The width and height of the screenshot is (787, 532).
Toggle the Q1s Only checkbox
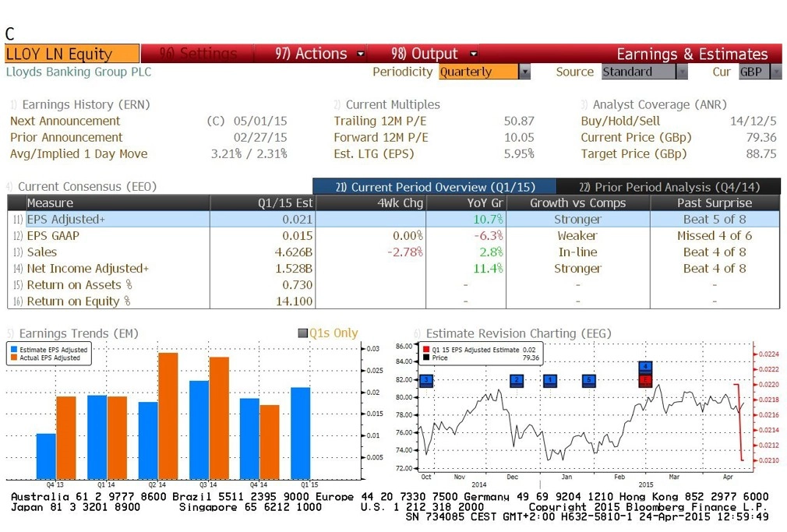click(302, 333)
